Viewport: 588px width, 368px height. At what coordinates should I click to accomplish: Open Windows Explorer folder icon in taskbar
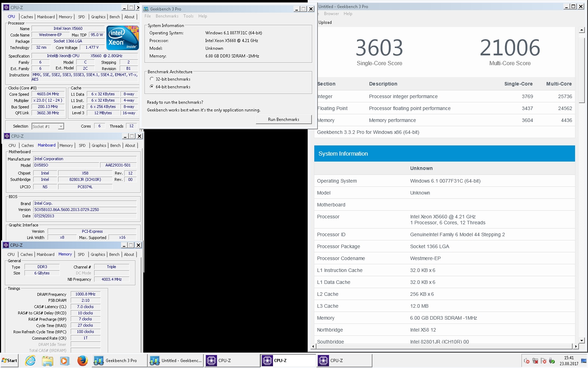pos(48,360)
